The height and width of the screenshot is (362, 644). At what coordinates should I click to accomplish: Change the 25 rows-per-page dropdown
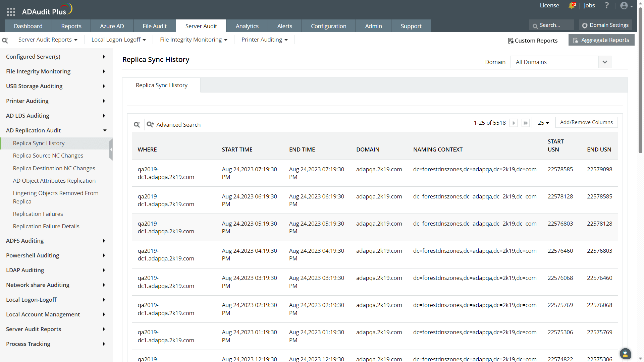[543, 123]
